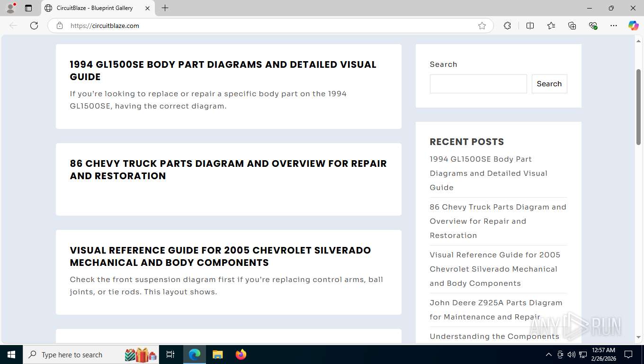Click the Meet Now tray icon
Screen dimensions: 644x364
560,355
